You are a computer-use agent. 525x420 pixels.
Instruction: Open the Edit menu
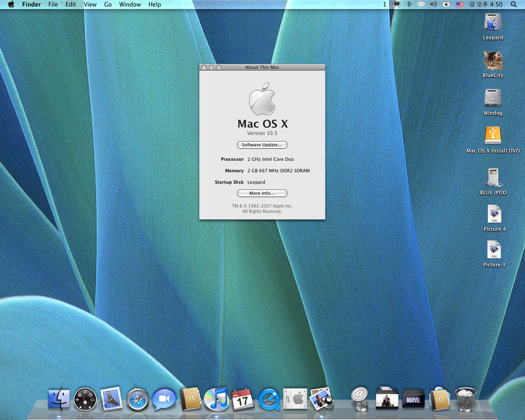pyautogui.click(x=71, y=4)
